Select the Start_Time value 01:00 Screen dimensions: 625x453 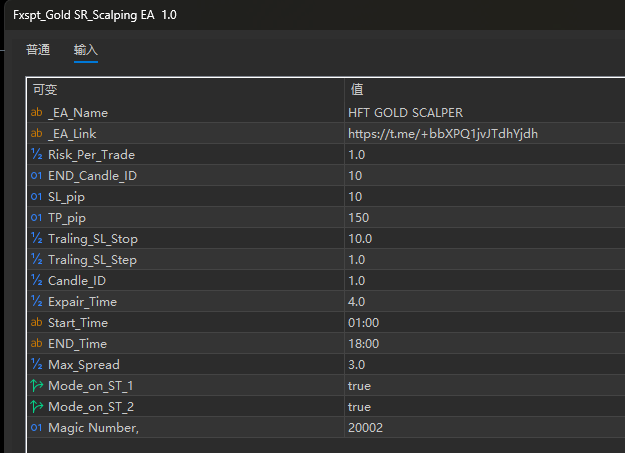pyautogui.click(x=363, y=323)
